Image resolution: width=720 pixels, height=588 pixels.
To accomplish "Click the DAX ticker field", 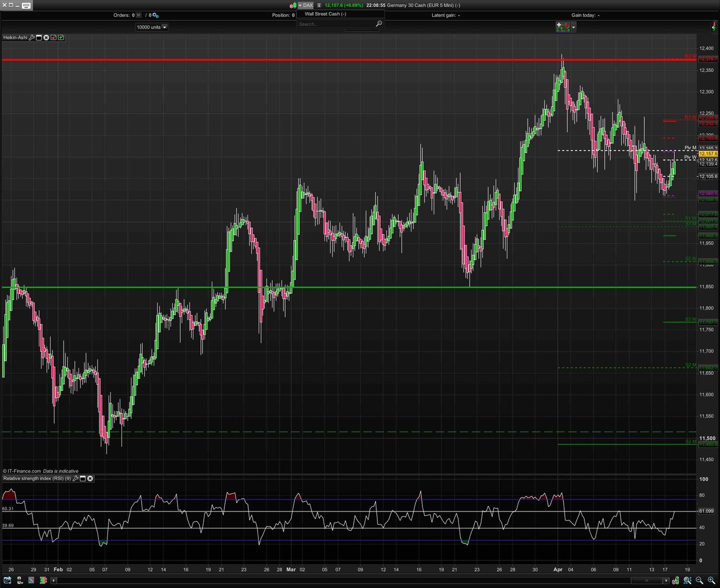I will (308, 5).
